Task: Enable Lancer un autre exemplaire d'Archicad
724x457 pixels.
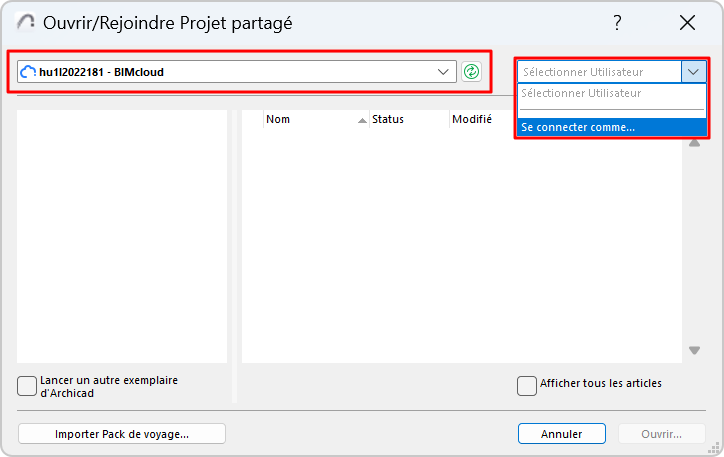Action: pyautogui.click(x=27, y=386)
